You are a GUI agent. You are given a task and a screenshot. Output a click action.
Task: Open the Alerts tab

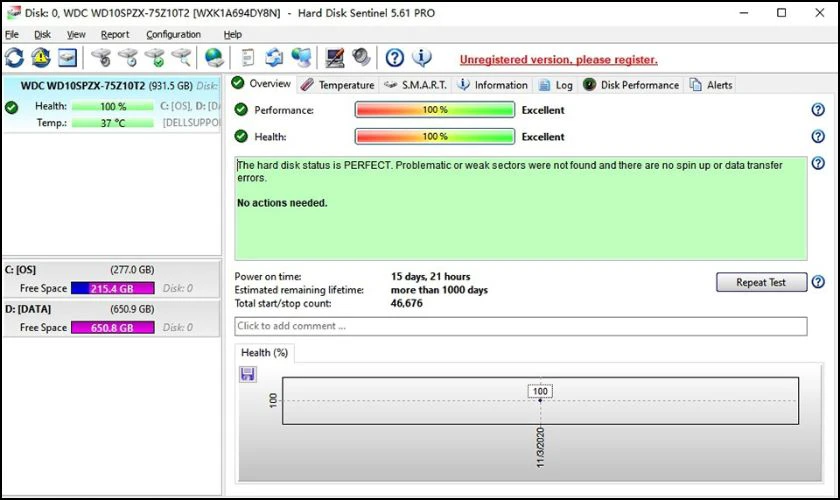pyautogui.click(x=711, y=85)
